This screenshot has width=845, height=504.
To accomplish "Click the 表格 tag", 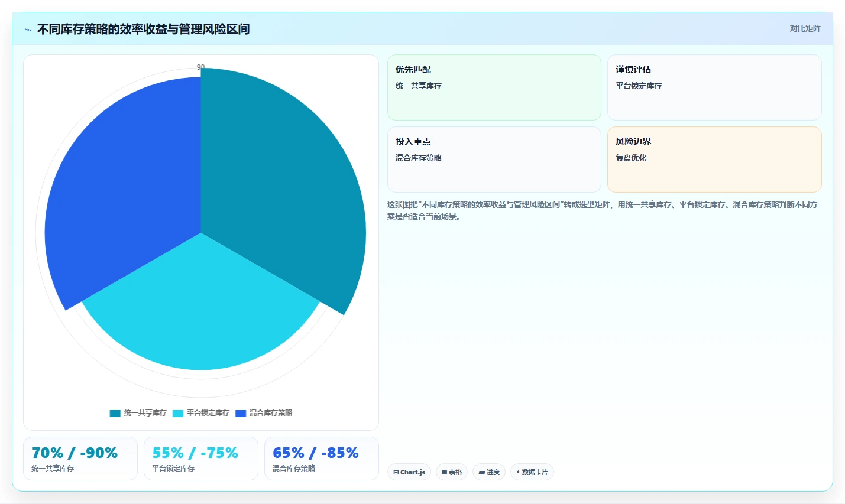I will click(452, 472).
